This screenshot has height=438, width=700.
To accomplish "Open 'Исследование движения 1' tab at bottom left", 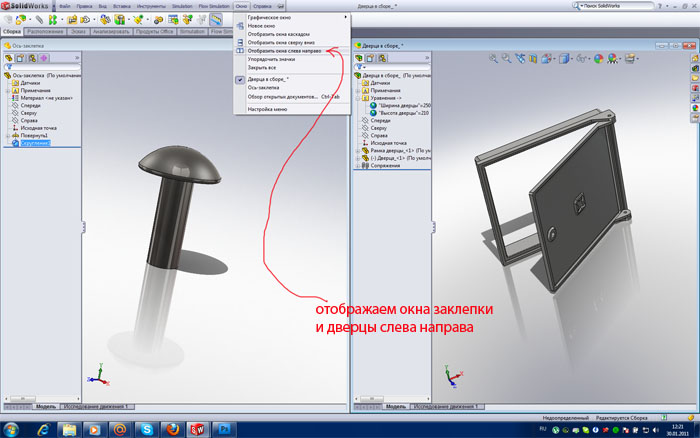I will [97, 407].
